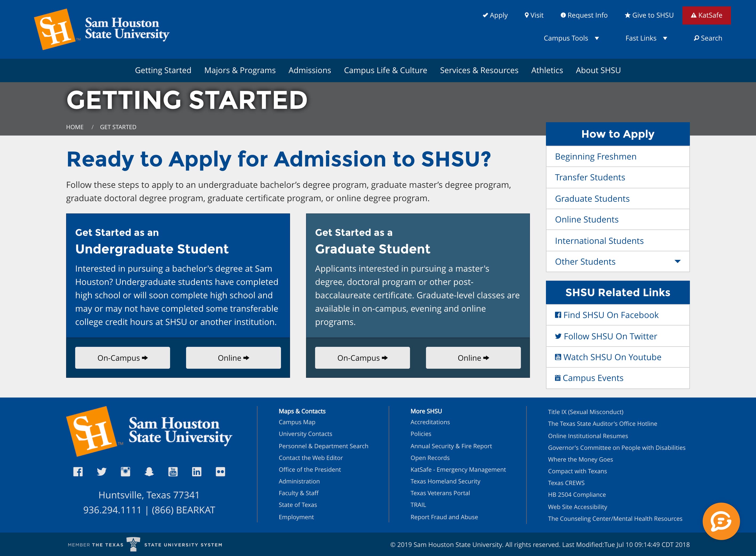Open HB 2504 Compliance link
The height and width of the screenshot is (556, 756).
577,495
